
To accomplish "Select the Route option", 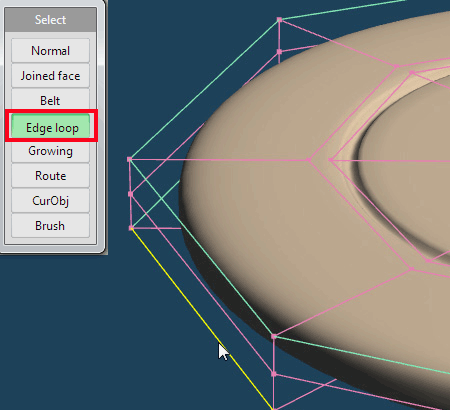I will click(50, 176).
